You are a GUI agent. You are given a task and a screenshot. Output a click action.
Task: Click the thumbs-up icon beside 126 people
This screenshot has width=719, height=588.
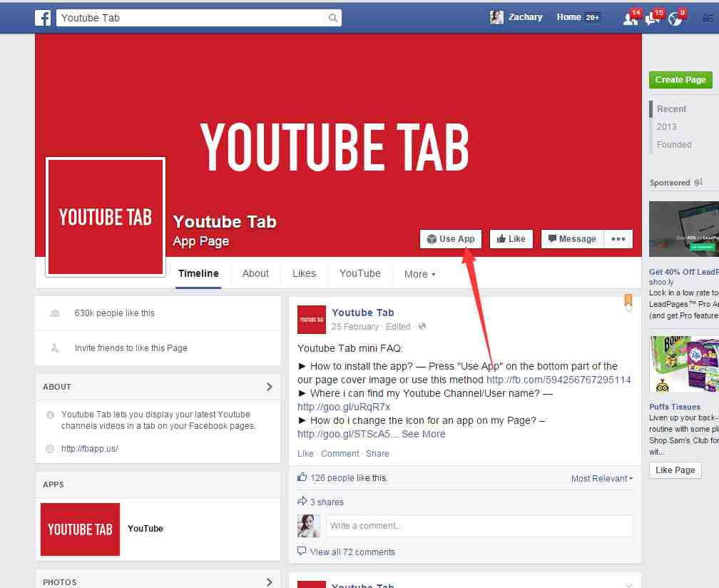coord(302,477)
